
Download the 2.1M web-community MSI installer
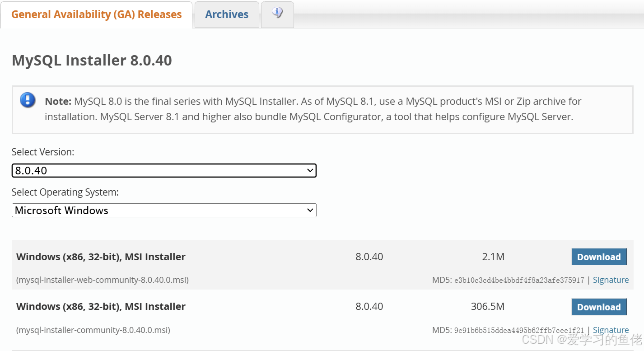coord(599,257)
